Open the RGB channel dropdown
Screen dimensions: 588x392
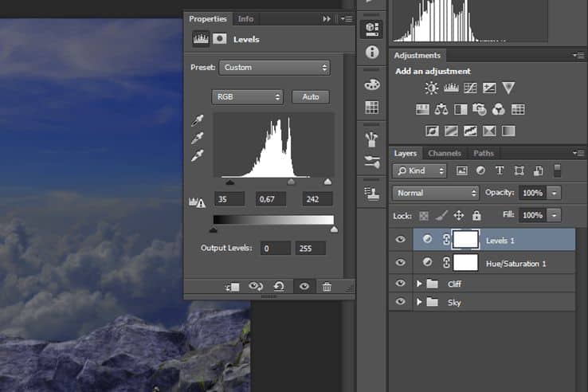pos(247,96)
